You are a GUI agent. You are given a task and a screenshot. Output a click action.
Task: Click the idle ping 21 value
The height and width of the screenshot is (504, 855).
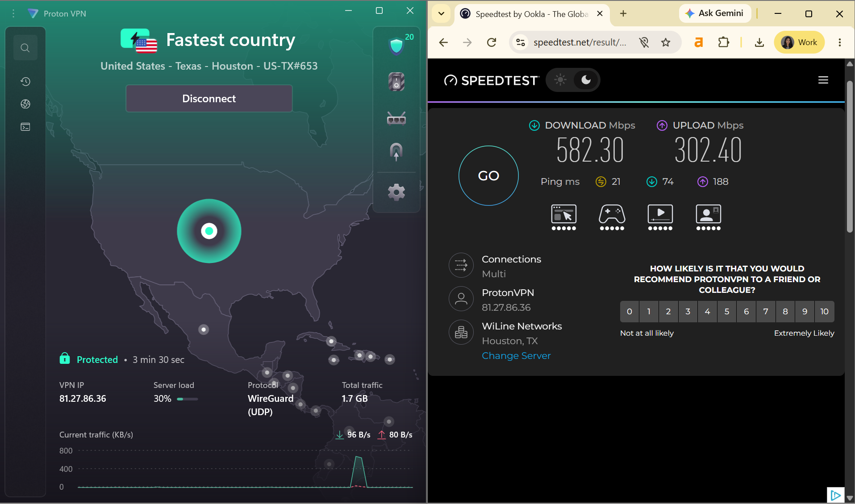[616, 182]
